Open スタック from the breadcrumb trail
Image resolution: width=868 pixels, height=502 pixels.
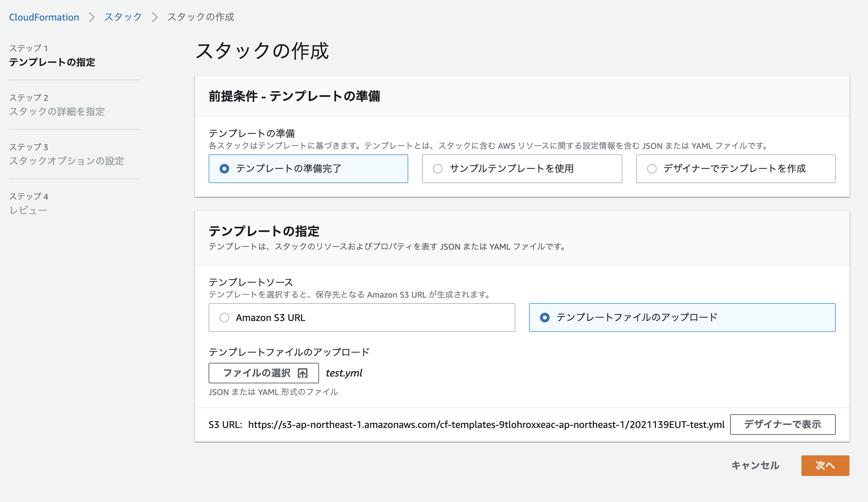pos(122,16)
